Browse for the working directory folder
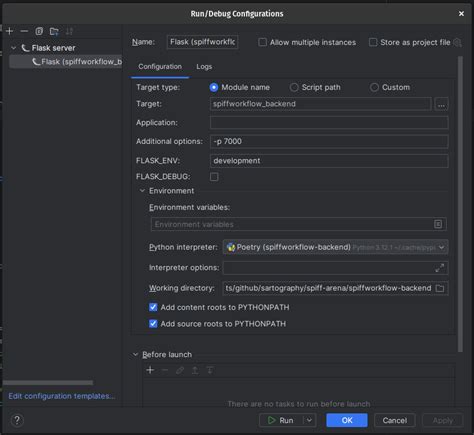 pos(440,288)
